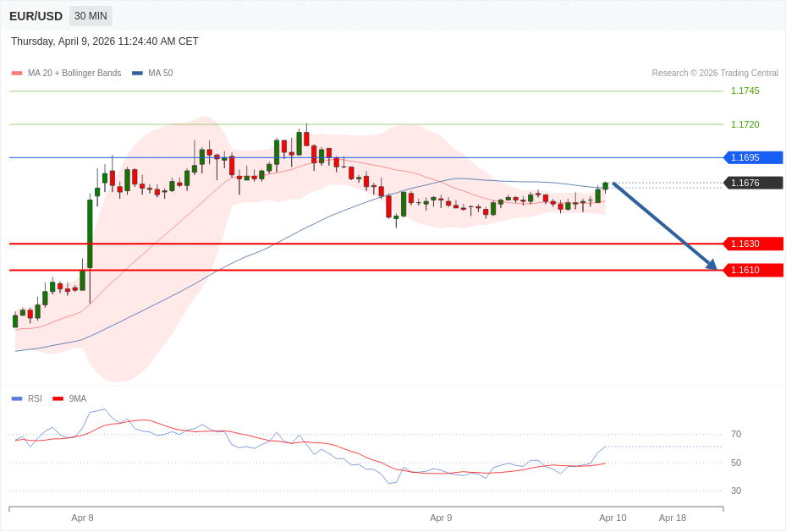
Task: Click the RSI legend marker
Action: pyautogui.click(x=17, y=398)
